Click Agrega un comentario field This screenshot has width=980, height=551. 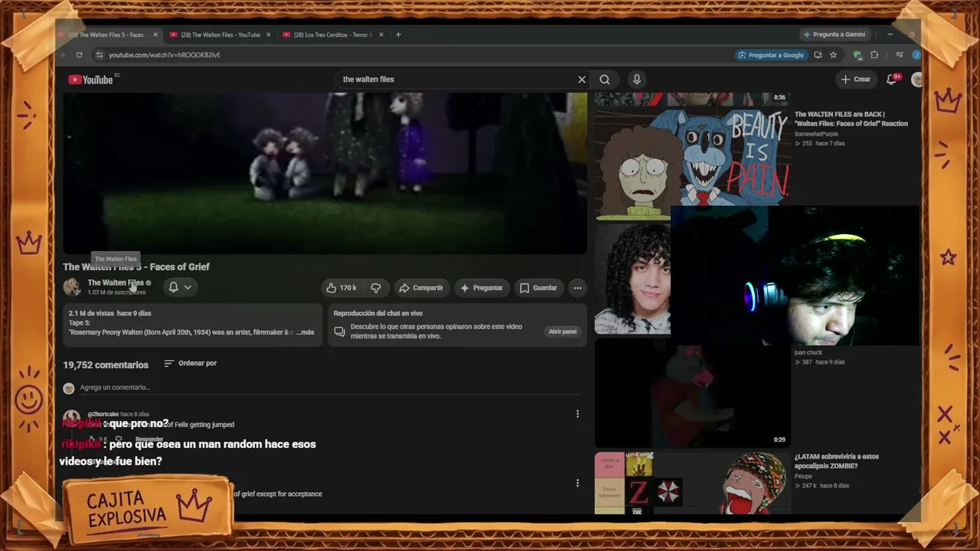point(329,388)
